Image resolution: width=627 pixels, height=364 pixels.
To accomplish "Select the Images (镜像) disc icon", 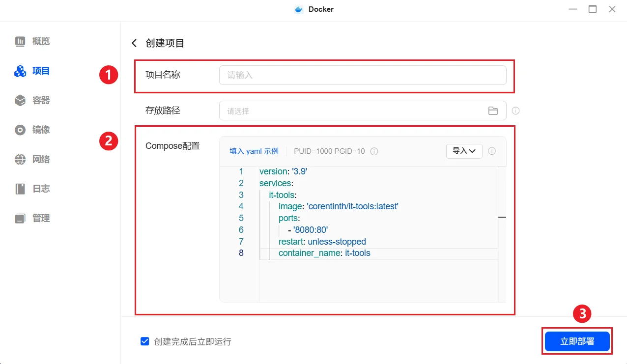I will point(20,130).
